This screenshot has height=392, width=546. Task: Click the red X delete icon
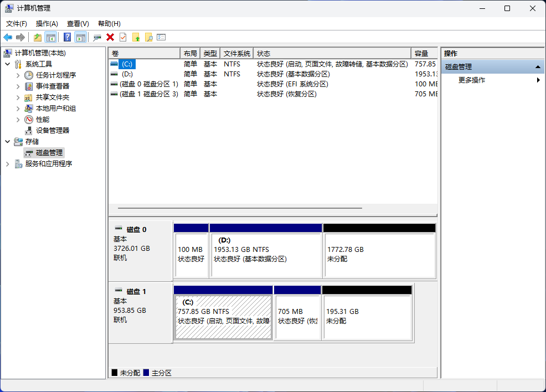[x=110, y=37]
